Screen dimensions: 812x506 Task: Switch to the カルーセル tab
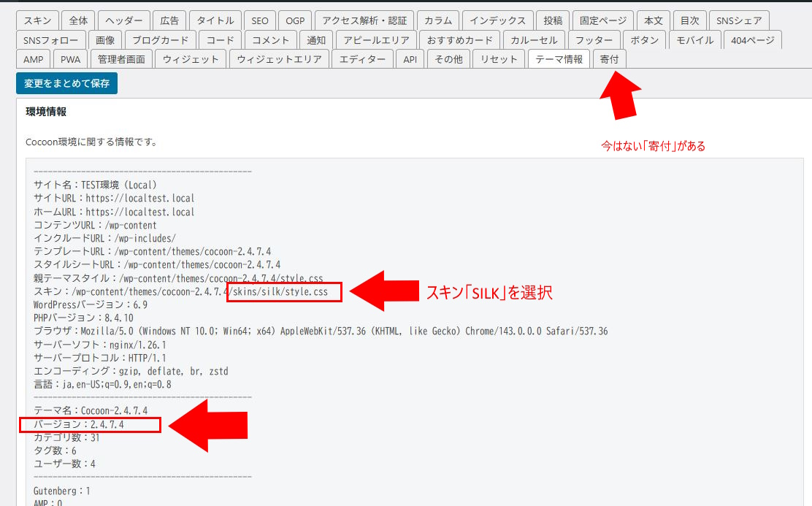click(534, 40)
